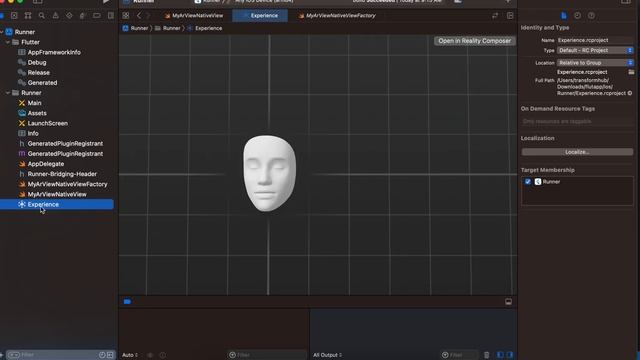Screen dimensions: 640x360
Task: Collapse the Flutter group
Action: (x=7, y=42)
